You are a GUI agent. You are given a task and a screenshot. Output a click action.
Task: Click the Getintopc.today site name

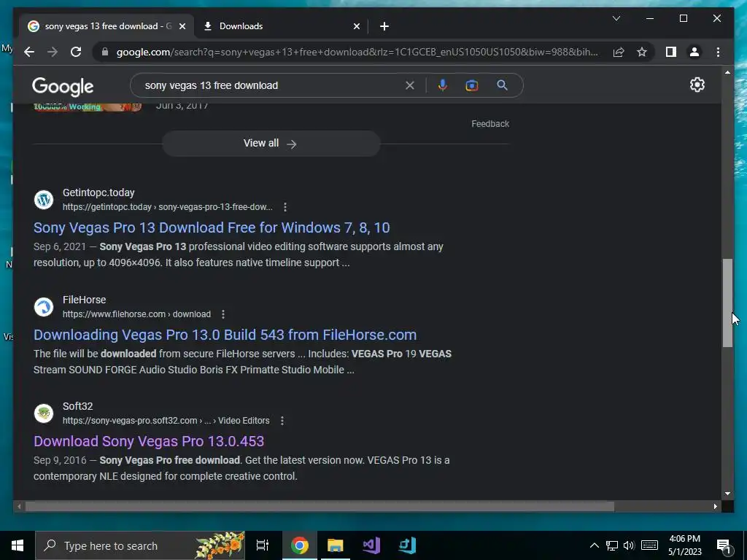click(98, 192)
